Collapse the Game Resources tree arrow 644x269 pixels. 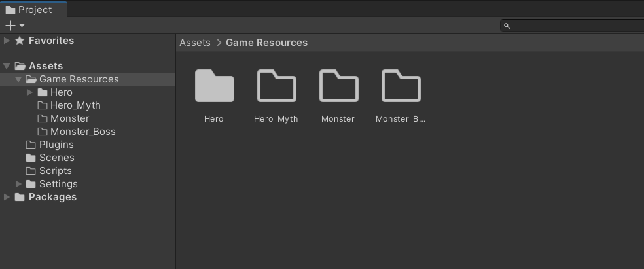[x=18, y=79]
